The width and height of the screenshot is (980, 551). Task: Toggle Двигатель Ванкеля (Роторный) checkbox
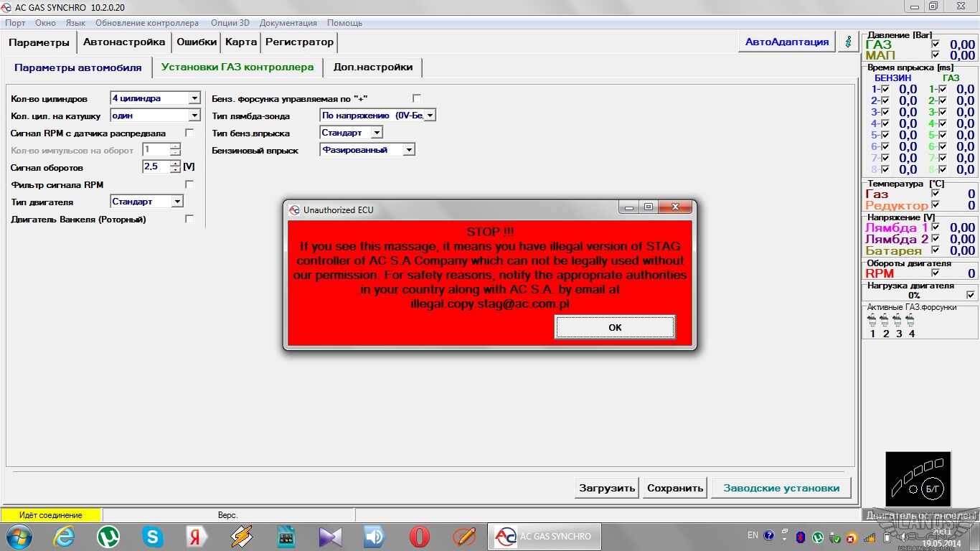point(189,219)
